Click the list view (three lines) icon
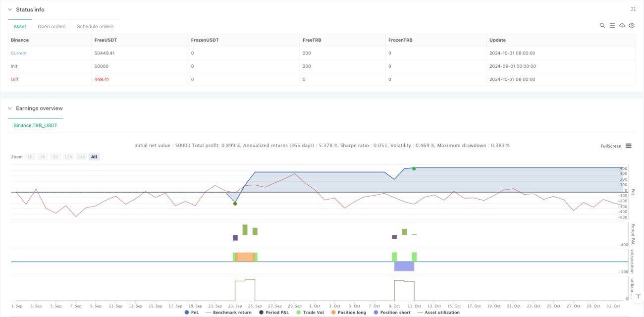This screenshot has height=317, width=644. point(612,26)
